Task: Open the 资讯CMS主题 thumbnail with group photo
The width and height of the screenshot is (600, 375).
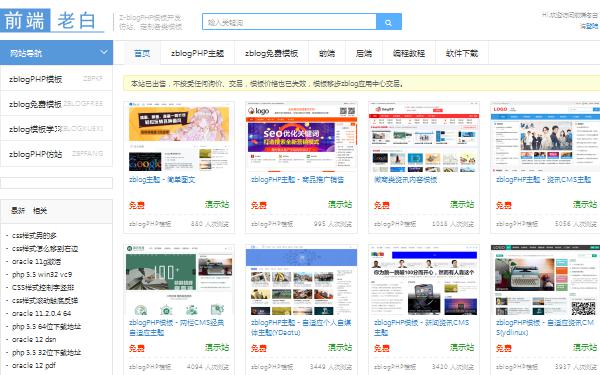Action: point(546,137)
